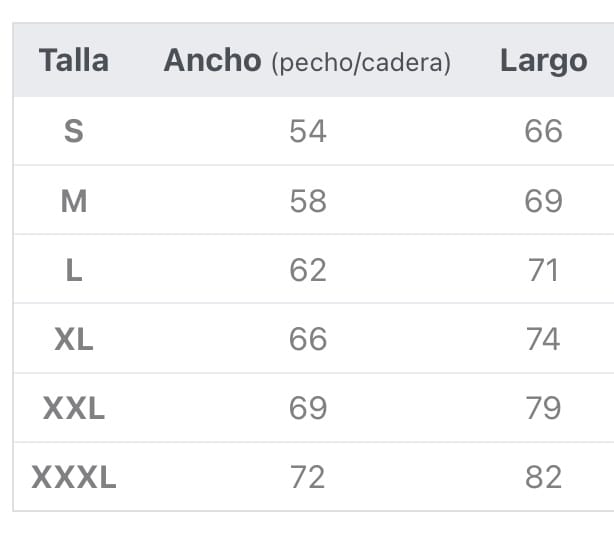Click the length value 66 for size S

543,131
